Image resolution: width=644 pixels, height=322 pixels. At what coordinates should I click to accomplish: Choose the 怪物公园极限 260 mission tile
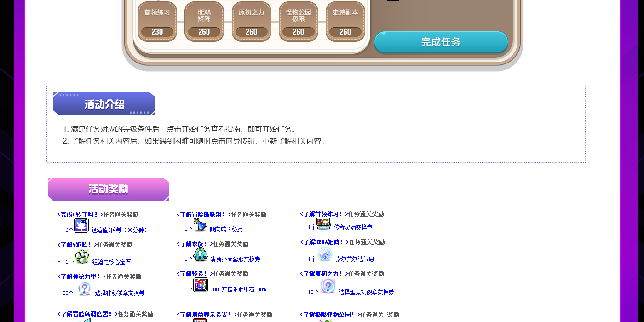point(299,22)
